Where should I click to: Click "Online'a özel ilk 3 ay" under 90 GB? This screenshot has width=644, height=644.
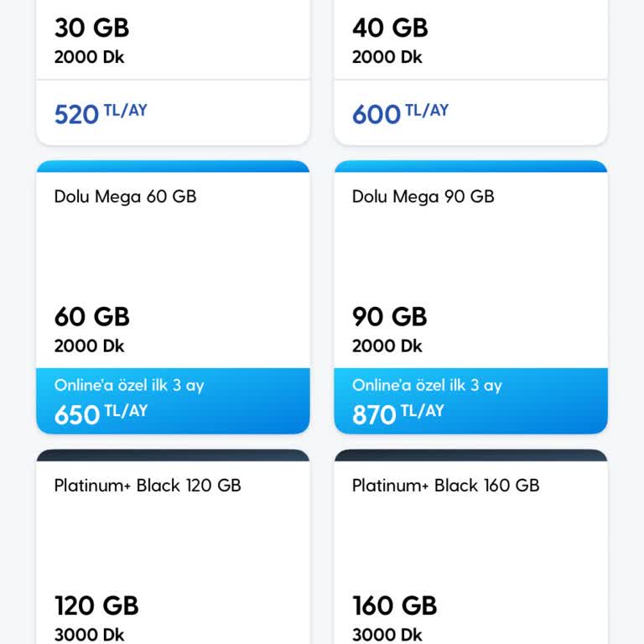(427, 386)
